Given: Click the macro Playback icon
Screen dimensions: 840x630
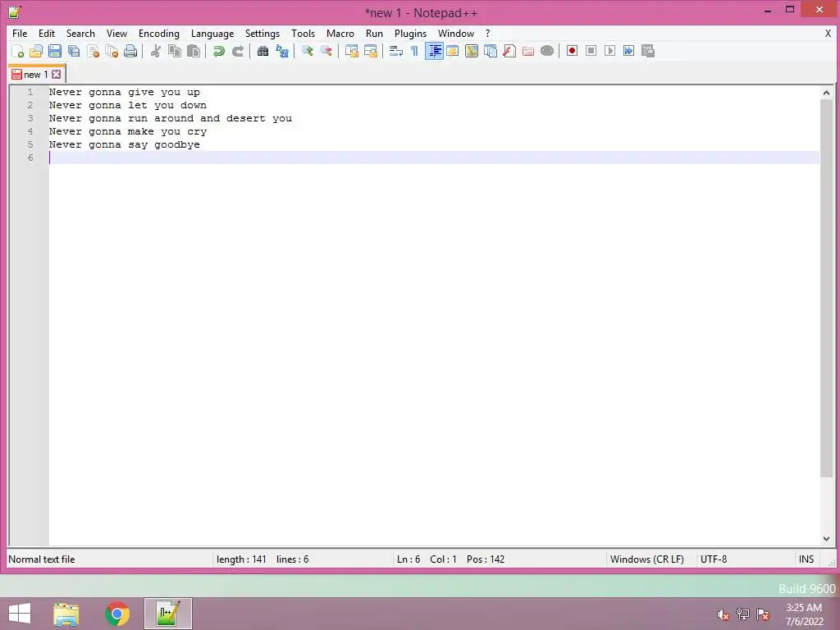Looking at the screenshot, I should click(609, 51).
